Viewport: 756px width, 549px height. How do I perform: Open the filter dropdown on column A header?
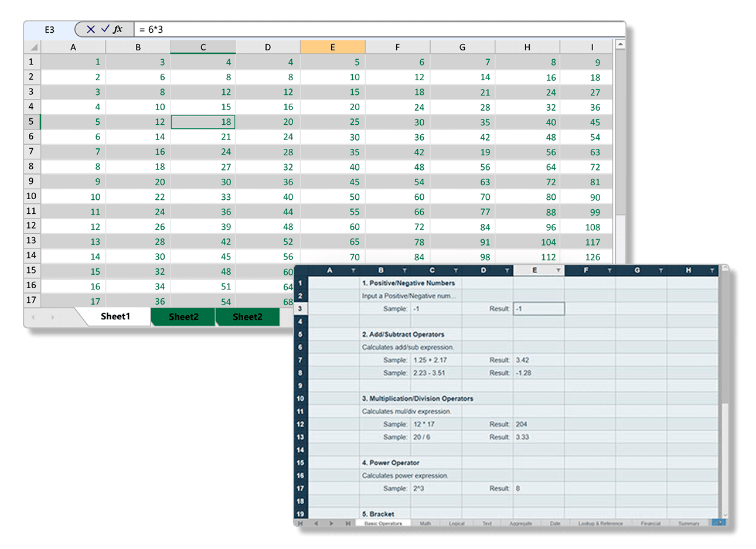(353, 270)
